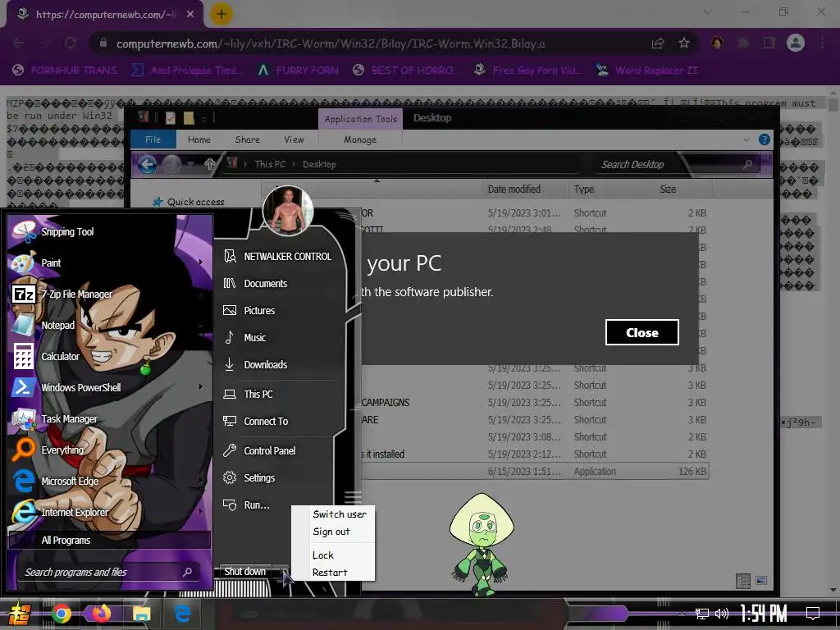840x630 pixels.
Task: Open File tab in Explorer ribbon
Action: (153, 139)
